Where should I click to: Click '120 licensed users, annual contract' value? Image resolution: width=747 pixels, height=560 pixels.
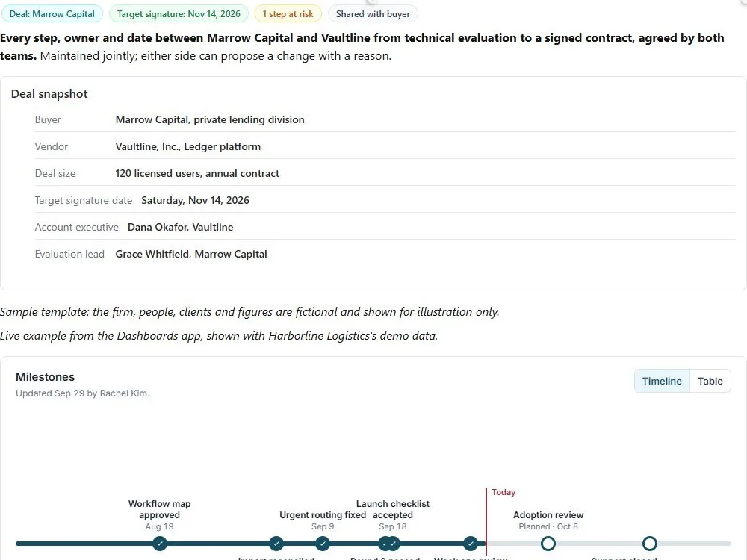tap(197, 173)
